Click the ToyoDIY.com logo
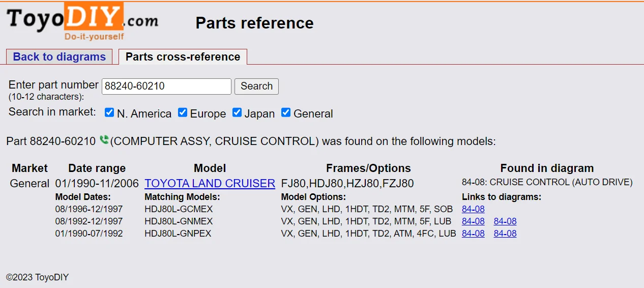Image resolution: width=644 pixels, height=288 pixels. pos(81,21)
